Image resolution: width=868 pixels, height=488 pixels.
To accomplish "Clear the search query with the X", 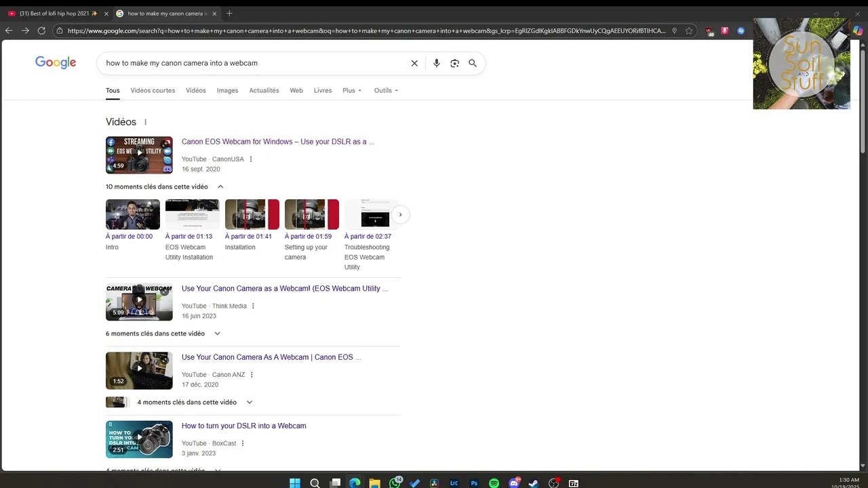I will pyautogui.click(x=414, y=63).
